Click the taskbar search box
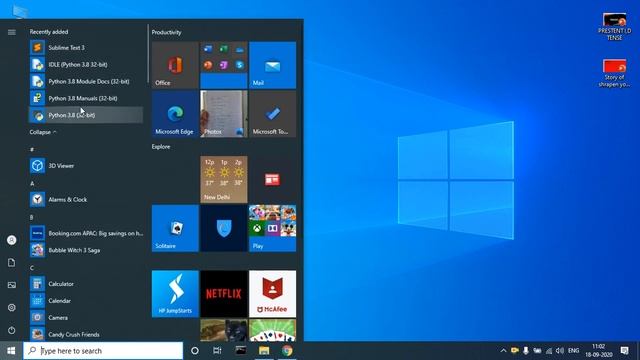 coord(103,351)
